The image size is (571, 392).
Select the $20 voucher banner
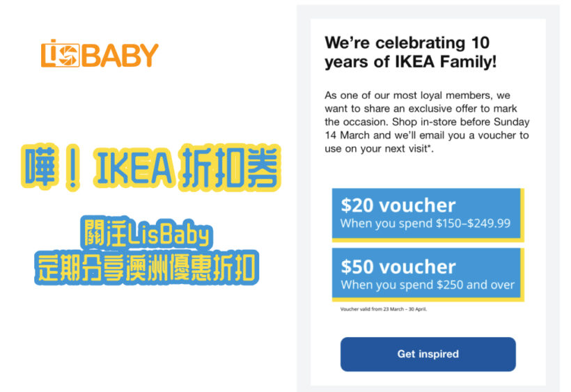[x=428, y=214]
